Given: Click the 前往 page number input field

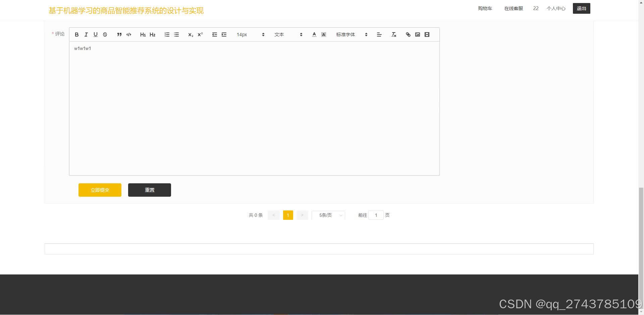Looking at the screenshot, I should (376, 215).
